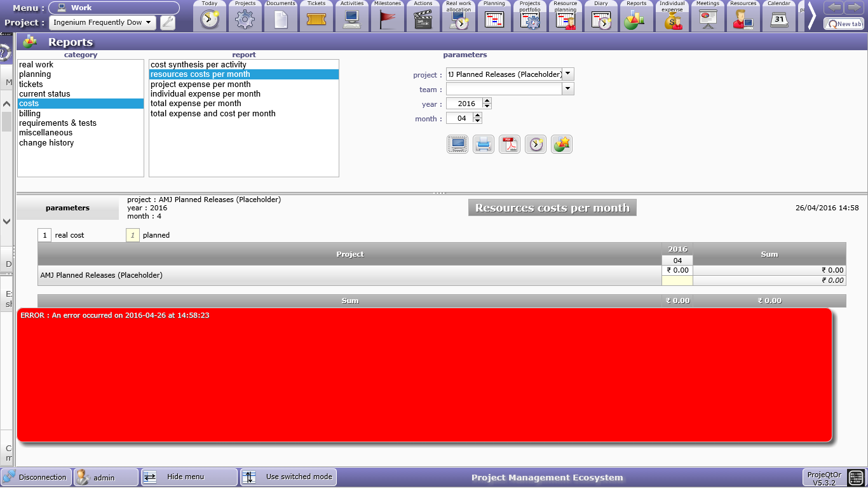Click the wrench icon next to Project selector
This screenshot has width=868, height=488.
coord(168,23)
